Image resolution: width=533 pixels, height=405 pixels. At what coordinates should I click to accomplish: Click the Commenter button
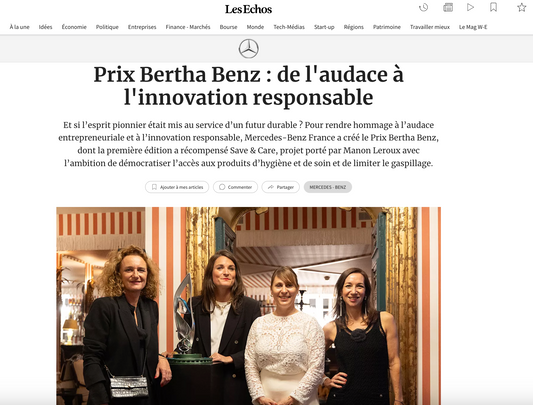click(x=236, y=187)
